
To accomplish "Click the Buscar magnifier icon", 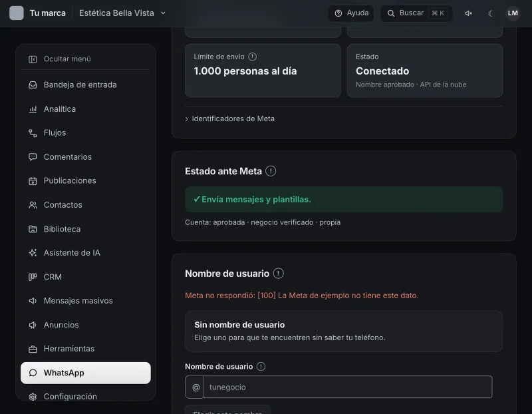I will click(x=391, y=13).
